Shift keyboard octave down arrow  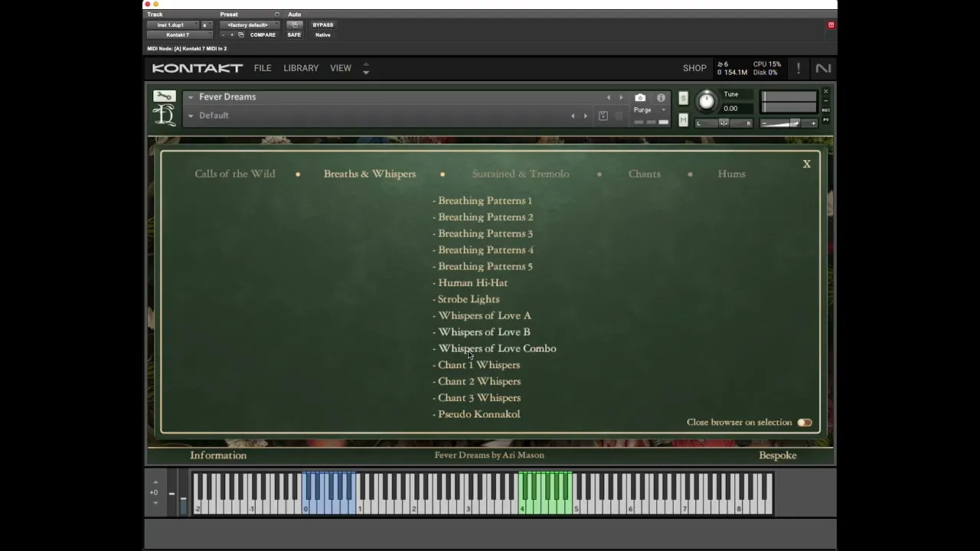(155, 502)
